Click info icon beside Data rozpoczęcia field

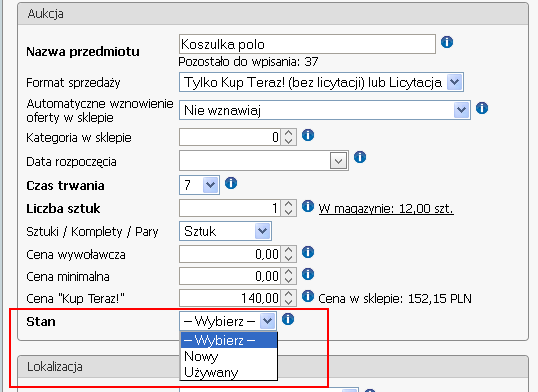[x=360, y=157]
